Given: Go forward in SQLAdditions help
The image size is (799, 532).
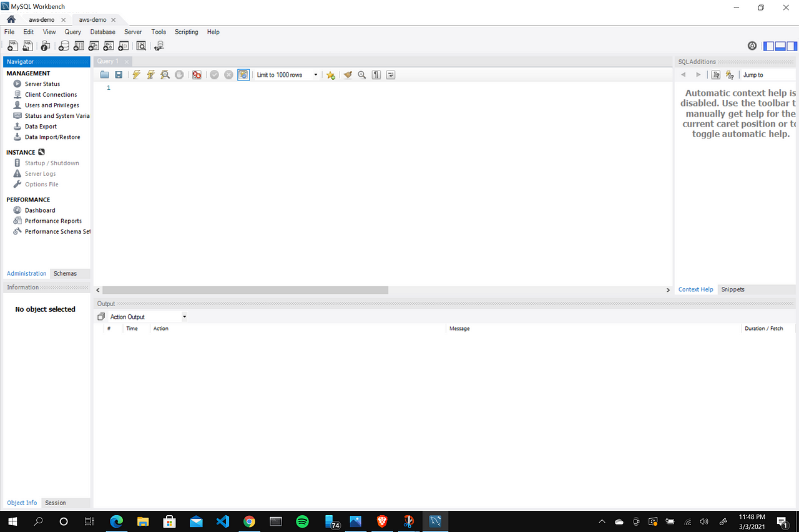Looking at the screenshot, I should pyautogui.click(x=699, y=75).
